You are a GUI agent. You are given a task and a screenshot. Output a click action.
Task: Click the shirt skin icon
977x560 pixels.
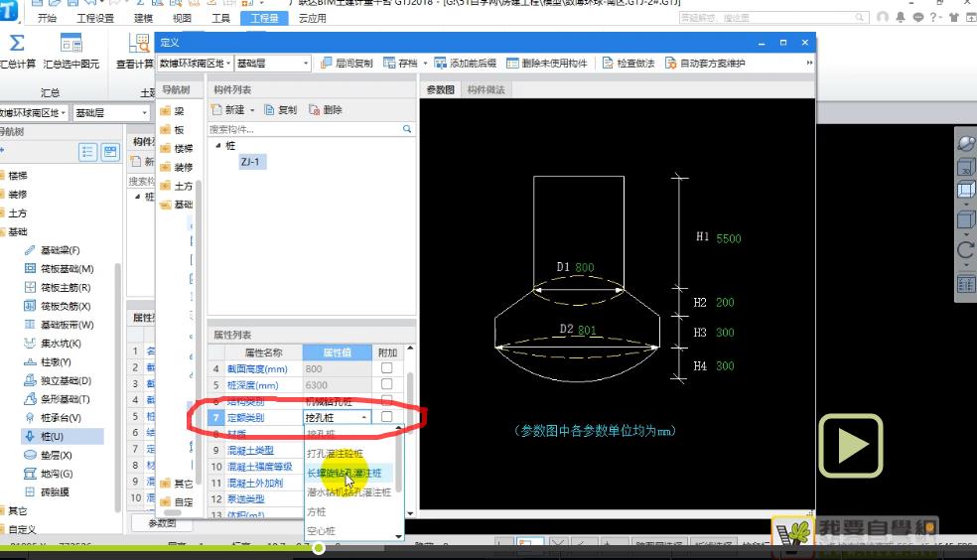tap(954, 17)
